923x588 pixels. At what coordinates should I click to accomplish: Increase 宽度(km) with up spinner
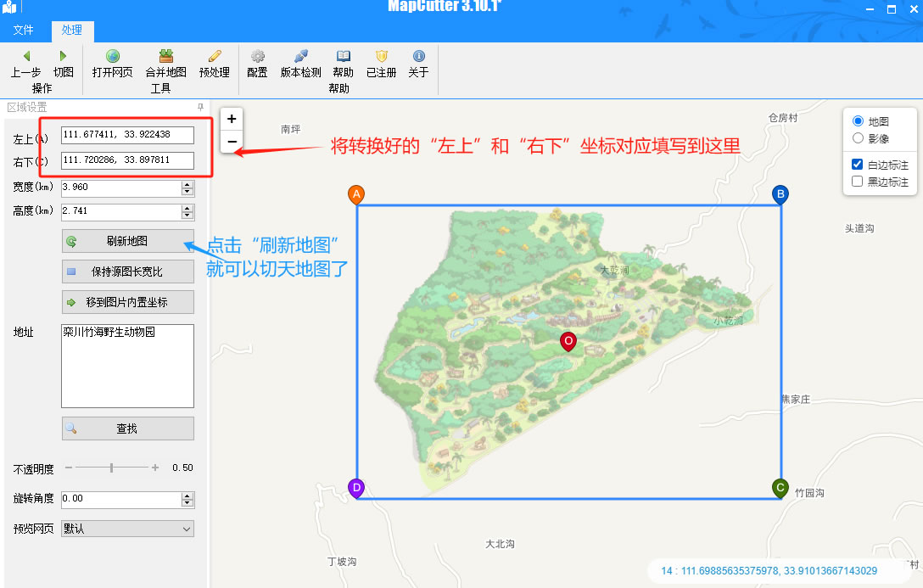coord(187,185)
